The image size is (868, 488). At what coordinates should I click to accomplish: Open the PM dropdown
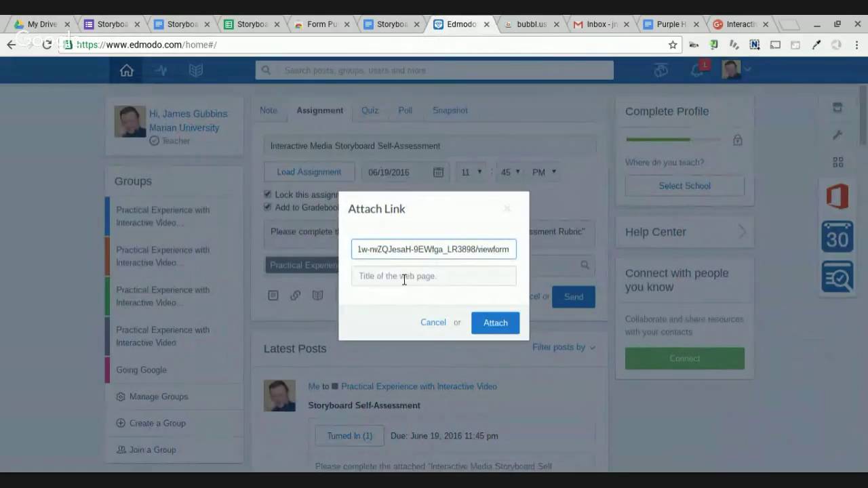click(544, 172)
